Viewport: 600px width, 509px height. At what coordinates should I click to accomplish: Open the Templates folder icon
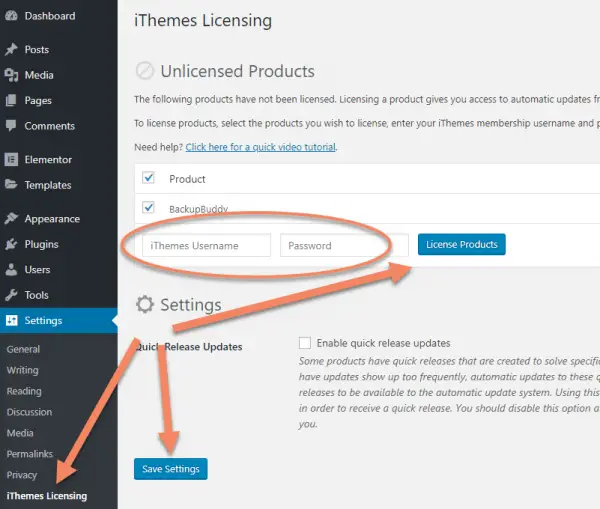click(x=11, y=185)
